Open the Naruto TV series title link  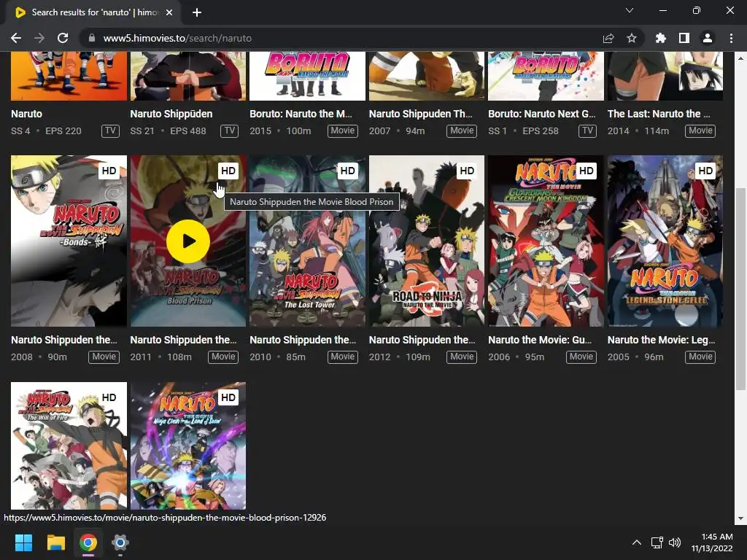(27, 114)
